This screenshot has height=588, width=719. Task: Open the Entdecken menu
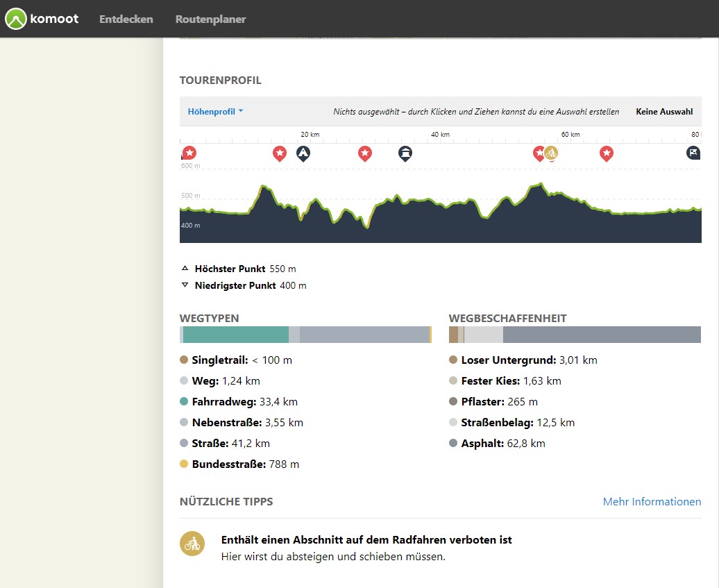126,19
